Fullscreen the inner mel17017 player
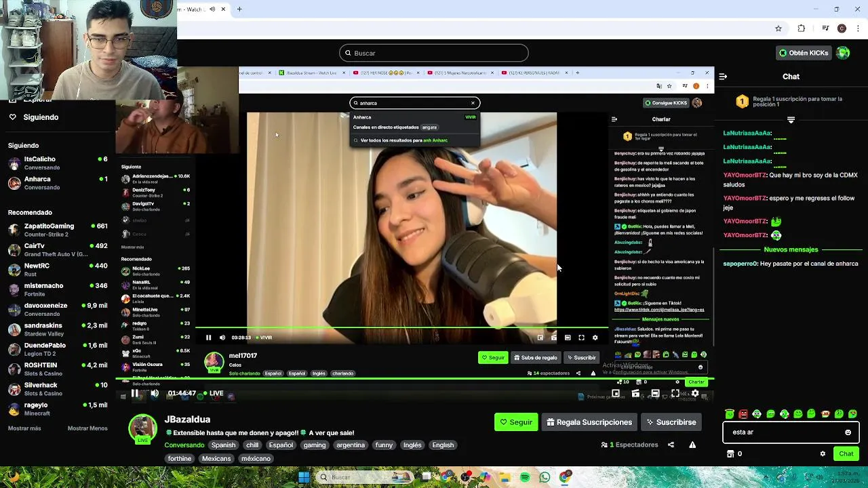The height and width of the screenshot is (488, 868). pos(581,338)
